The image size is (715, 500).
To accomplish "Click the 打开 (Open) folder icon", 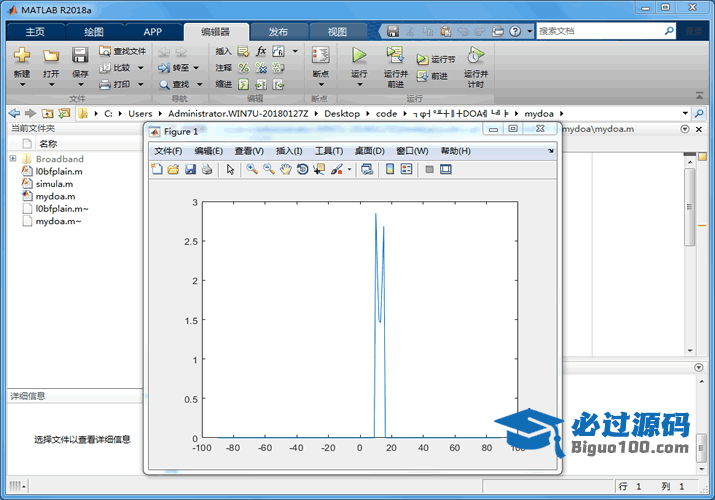I will pos(51,56).
